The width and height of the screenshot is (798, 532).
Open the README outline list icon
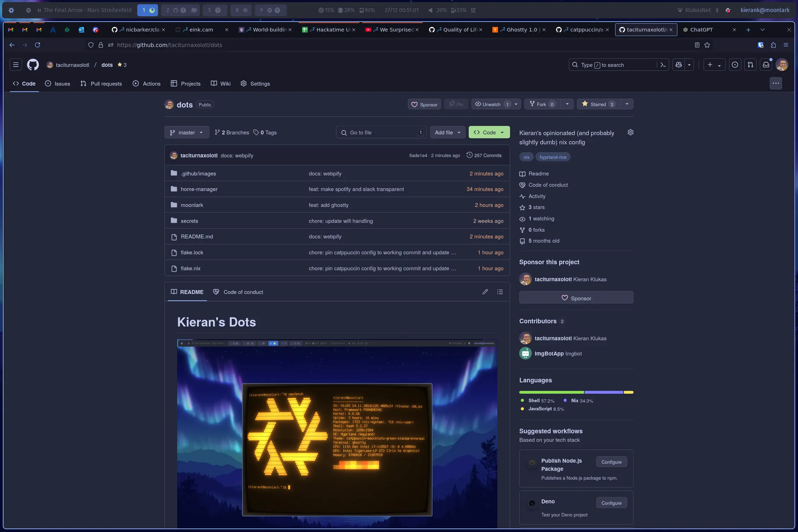(500, 292)
